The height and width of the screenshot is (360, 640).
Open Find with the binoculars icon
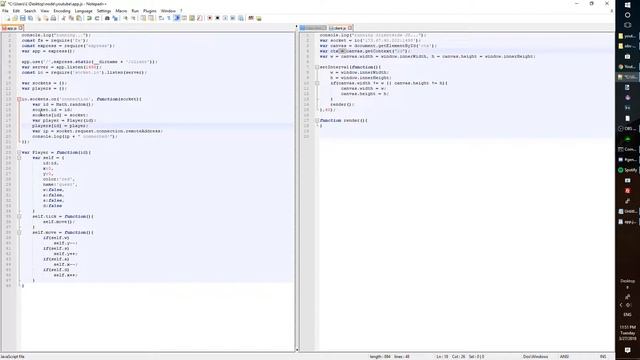107,18
